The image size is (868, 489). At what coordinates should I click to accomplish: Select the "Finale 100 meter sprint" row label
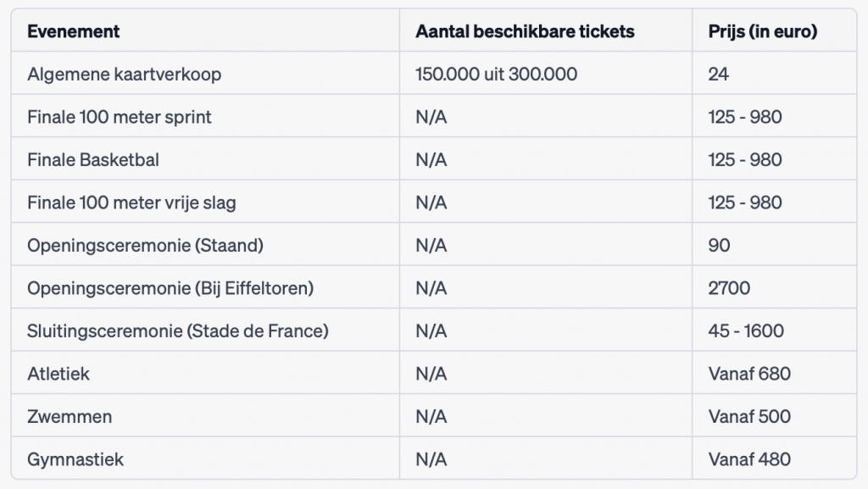[120, 117]
